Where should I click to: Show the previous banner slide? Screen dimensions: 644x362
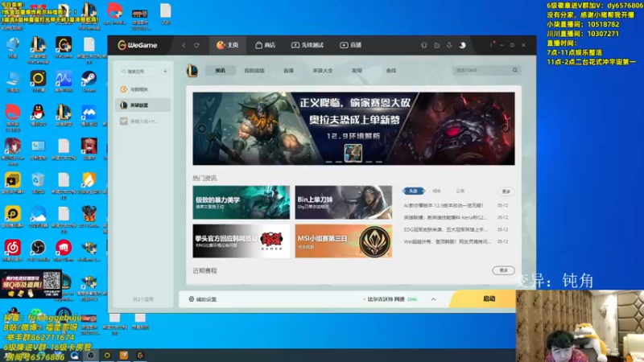[x=202, y=129]
